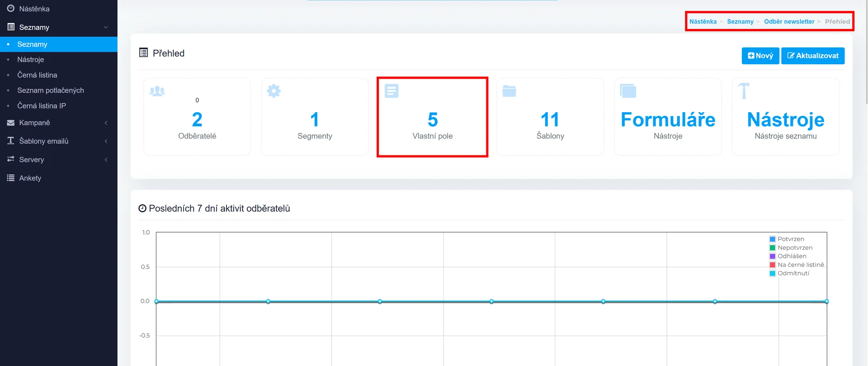
Task: Click the Nový button
Action: click(760, 56)
